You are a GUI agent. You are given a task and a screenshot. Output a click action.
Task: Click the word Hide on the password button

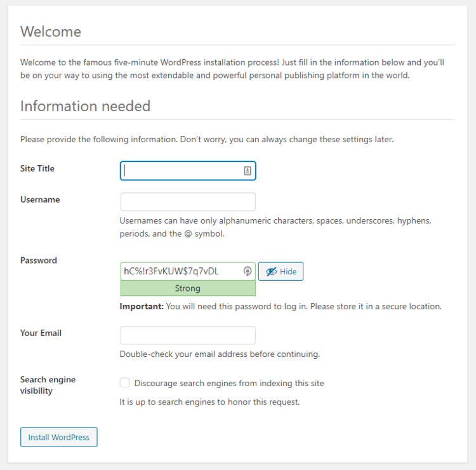point(288,271)
